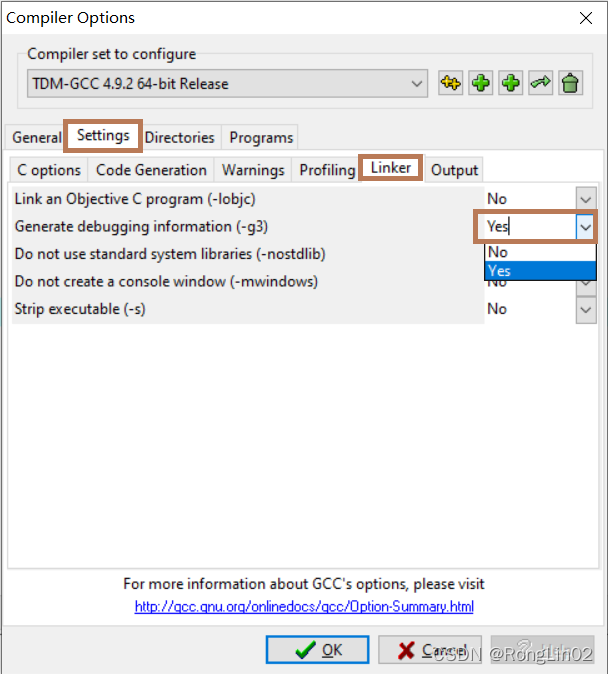The image size is (608, 674).
Task: Open the Strip executable (-s) dropdown arrow
Action: click(x=586, y=309)
